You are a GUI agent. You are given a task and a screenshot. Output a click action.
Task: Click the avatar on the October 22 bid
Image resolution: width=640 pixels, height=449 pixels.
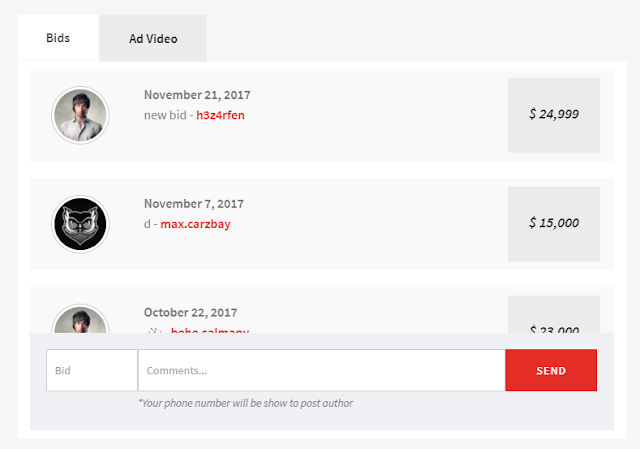click(80, 321)
